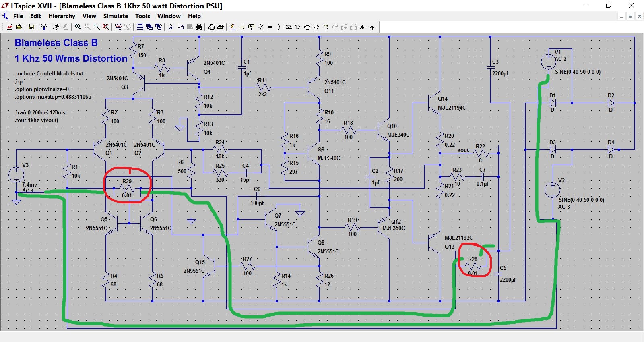Image resolution: width=644 pixels, height=342 pixels.
Task: Click the '.include Cordell Models.txt' directive
Action: pos(49,73)
